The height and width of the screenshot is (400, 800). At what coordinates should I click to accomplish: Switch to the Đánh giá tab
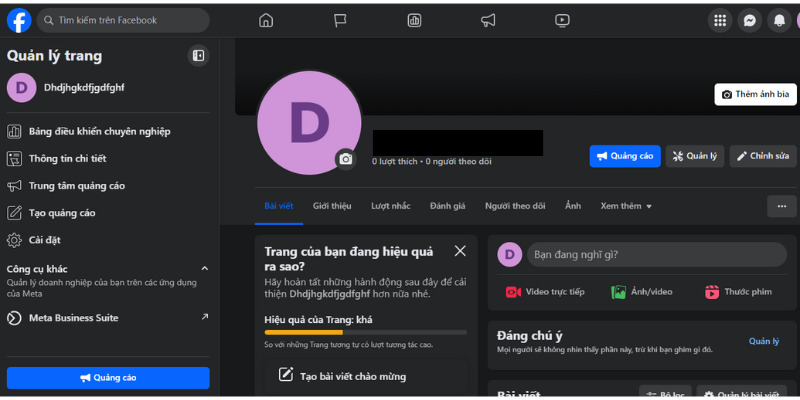coord(447,206)
